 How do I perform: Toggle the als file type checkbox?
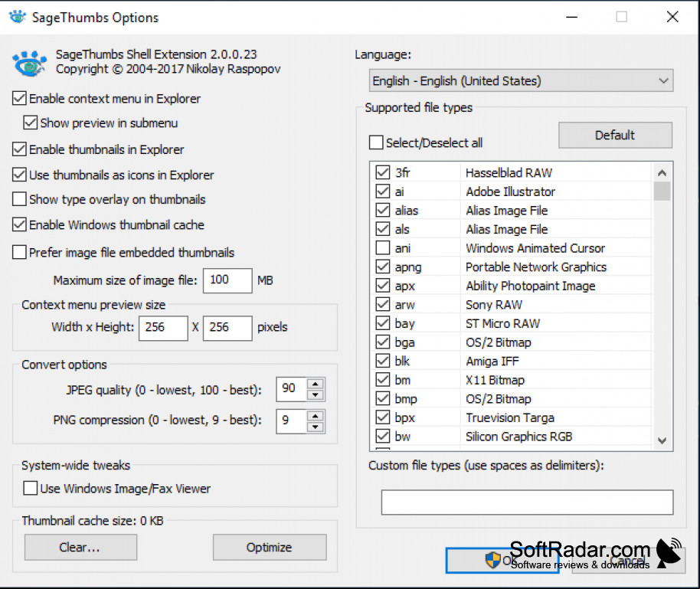click(383, 229)
